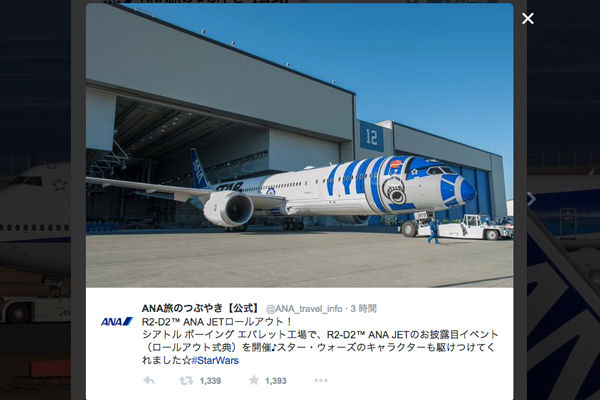Advance to the next photo with chevron
The image size is (600, 400).
click(x=532, y=199)
